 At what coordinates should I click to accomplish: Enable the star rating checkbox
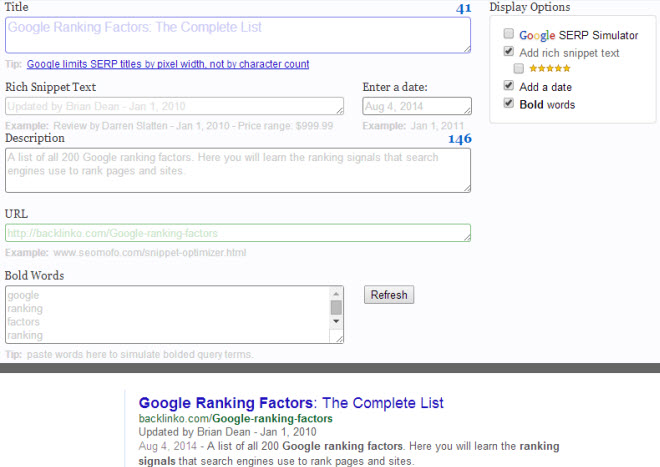click(519, 68)
